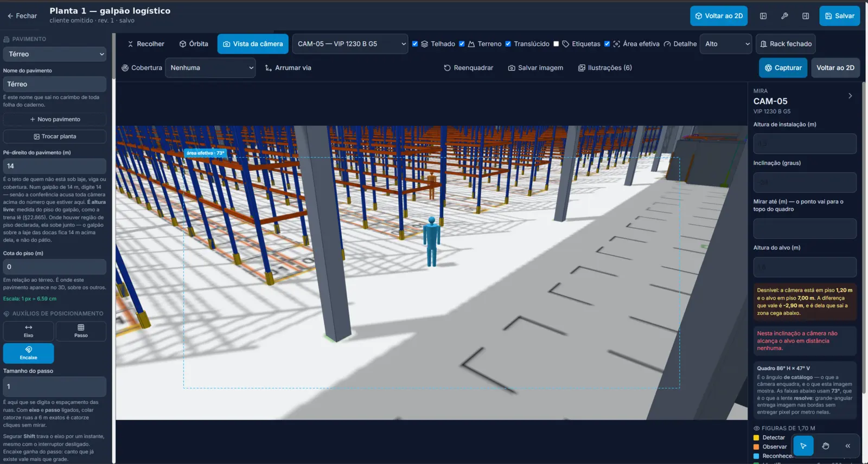Uncheck the Telhado checkbox
This screenshot has width=868, height=464.
click(x=415, y=44)
